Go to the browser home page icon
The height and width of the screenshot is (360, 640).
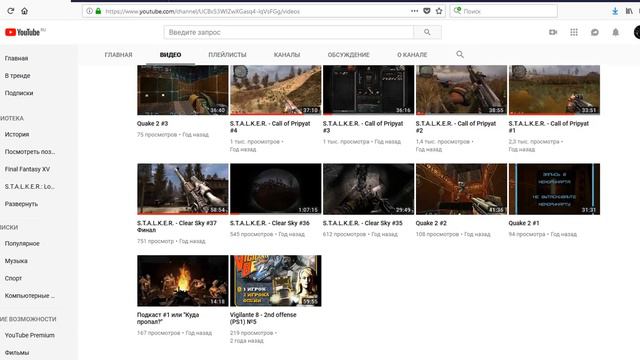pos(24,11)
